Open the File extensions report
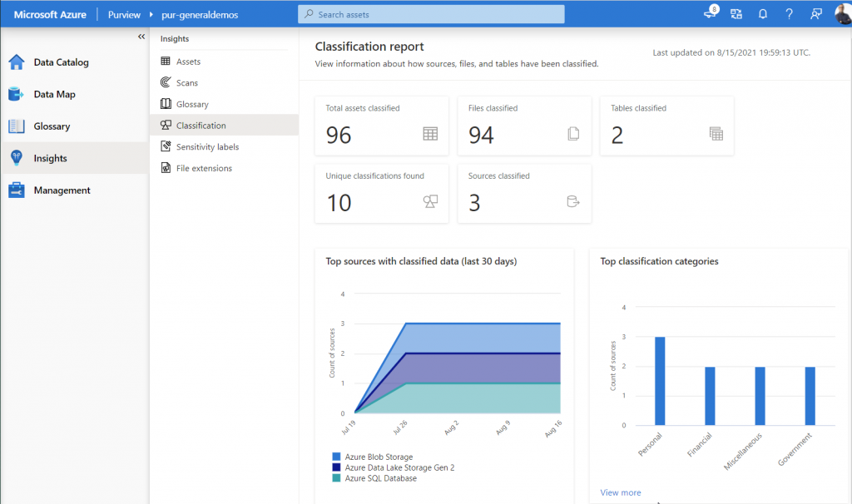Screen dimensions: 852x504 tap(206, 168)
